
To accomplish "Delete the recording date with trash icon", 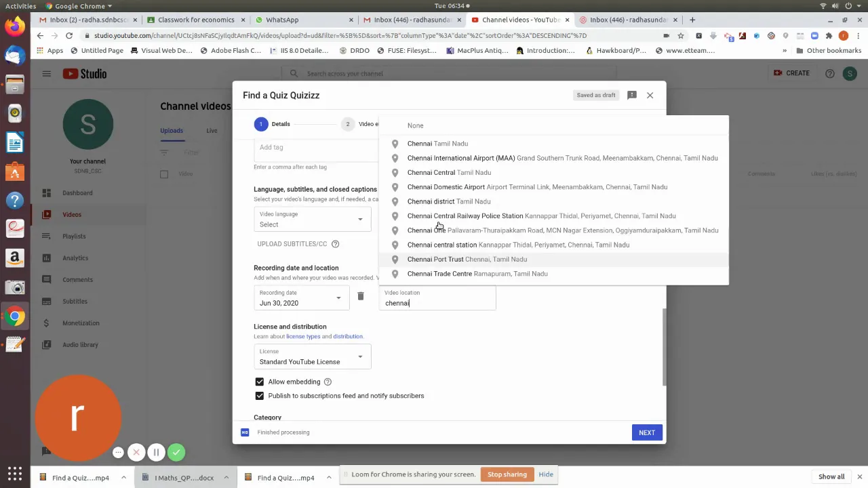I will point(361,296).
